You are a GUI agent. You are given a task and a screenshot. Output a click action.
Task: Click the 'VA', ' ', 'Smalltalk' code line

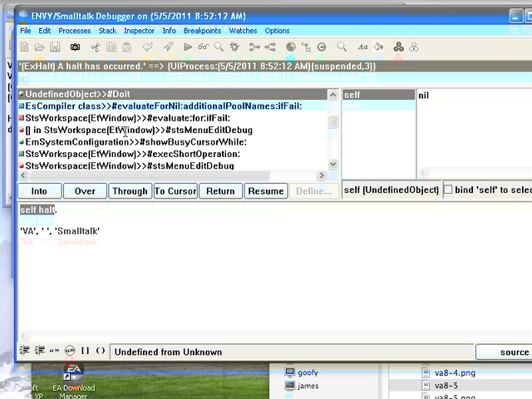click(60, 231)
